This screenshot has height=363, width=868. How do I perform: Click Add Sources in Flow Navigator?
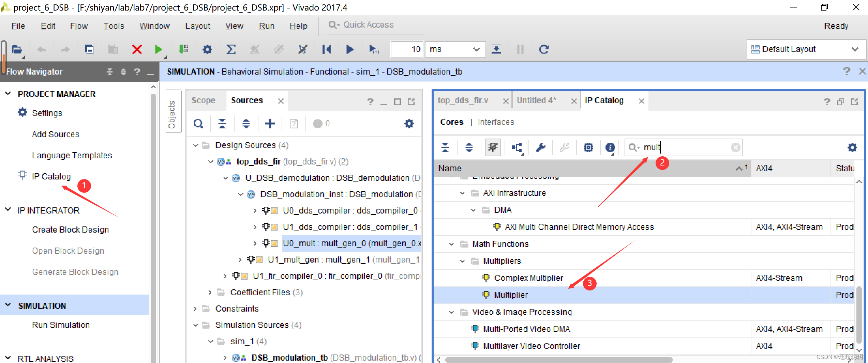tap(56, 134)
